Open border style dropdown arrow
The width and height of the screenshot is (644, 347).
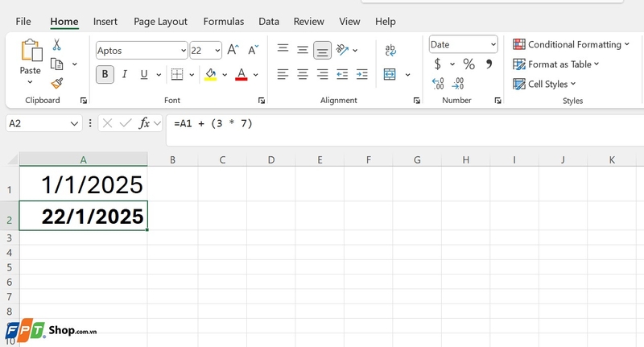tap(192, 75)
